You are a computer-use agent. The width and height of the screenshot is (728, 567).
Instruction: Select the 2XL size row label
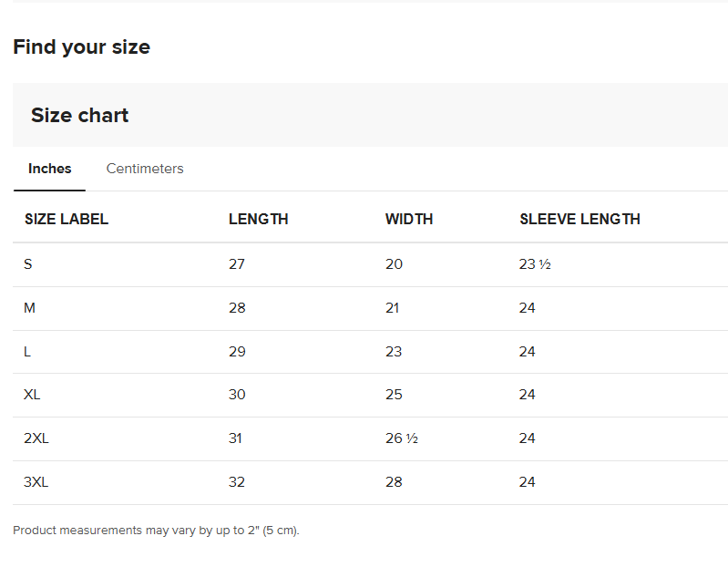[36, 438]
